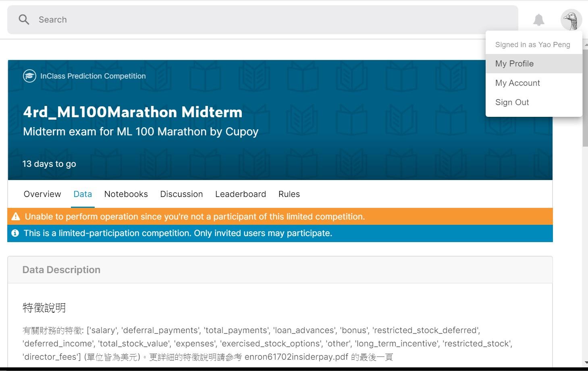Open notifications bell
Image resolution: width=588 pixels, height=371 pixels.
tap(539, 20)
